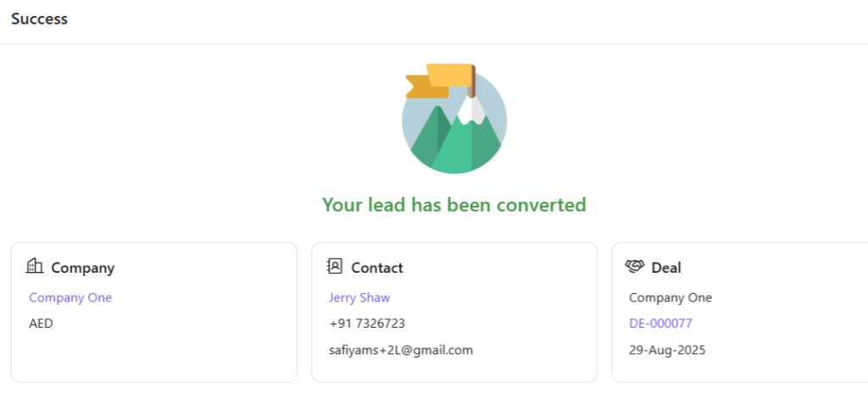Click the Deal card heading
Screen dimensions: 868x393
(666, 268)
